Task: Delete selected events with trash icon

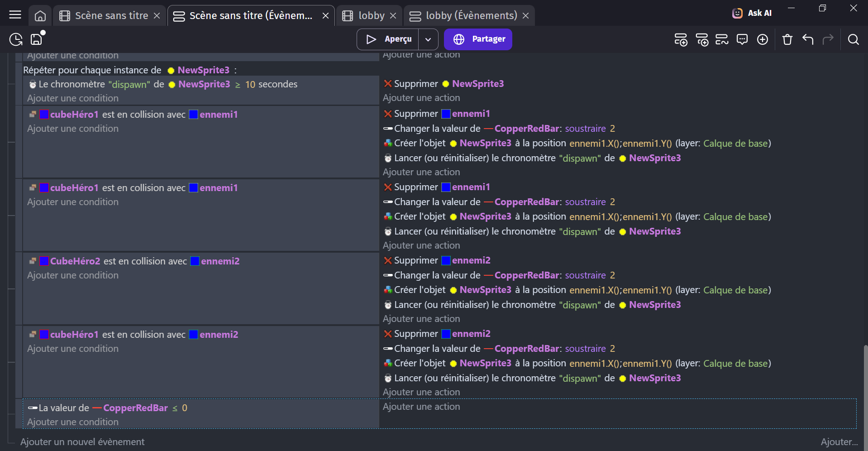Action: (787, 40)
